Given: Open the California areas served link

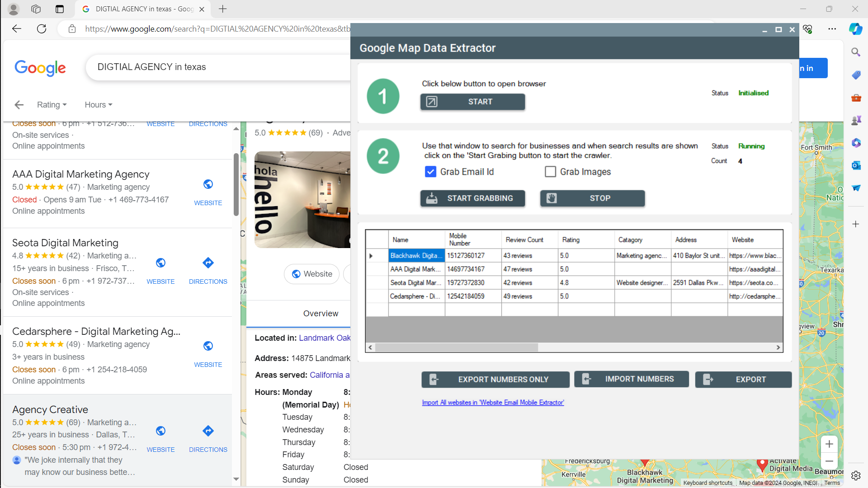Looking at the screenshot, I should pyautogui.click(x=330, y=375).
